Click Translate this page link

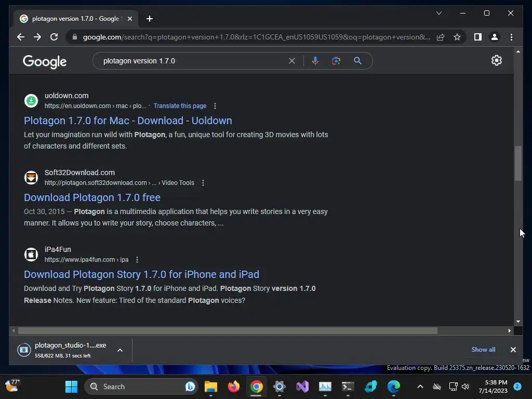tap(180, 106)
